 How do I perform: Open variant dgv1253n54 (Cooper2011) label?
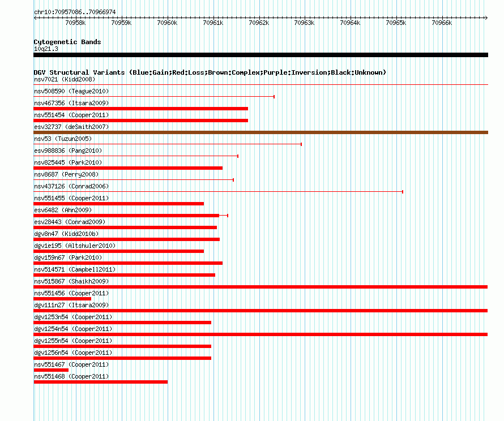pos(73,317)
